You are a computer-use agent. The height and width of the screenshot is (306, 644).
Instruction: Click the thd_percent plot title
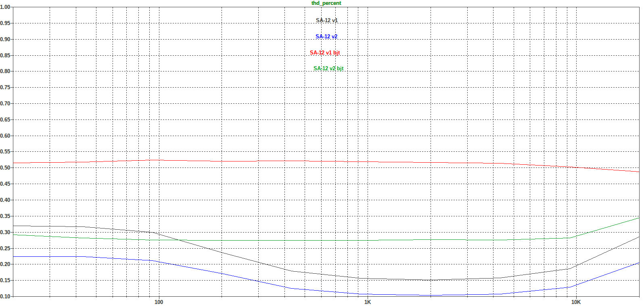point(326,3)
